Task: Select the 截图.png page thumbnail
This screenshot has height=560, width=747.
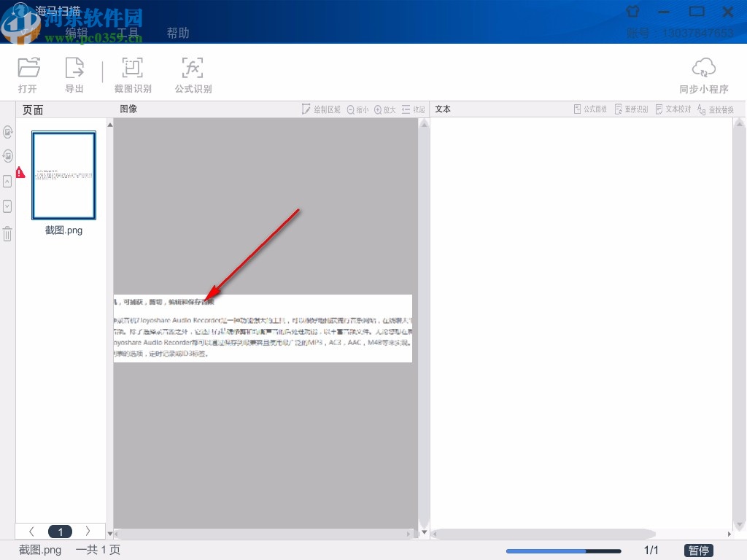Action: point(64,175)
